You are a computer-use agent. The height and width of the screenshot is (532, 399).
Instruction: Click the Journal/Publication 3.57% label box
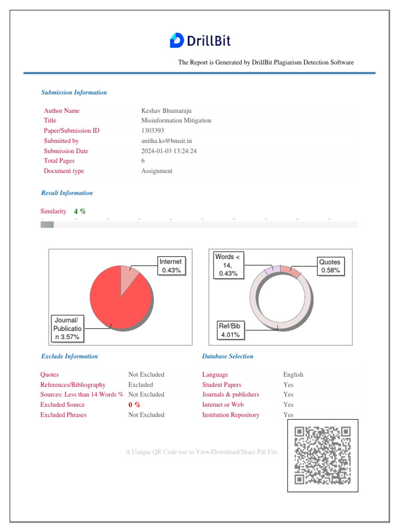[68, 328]
